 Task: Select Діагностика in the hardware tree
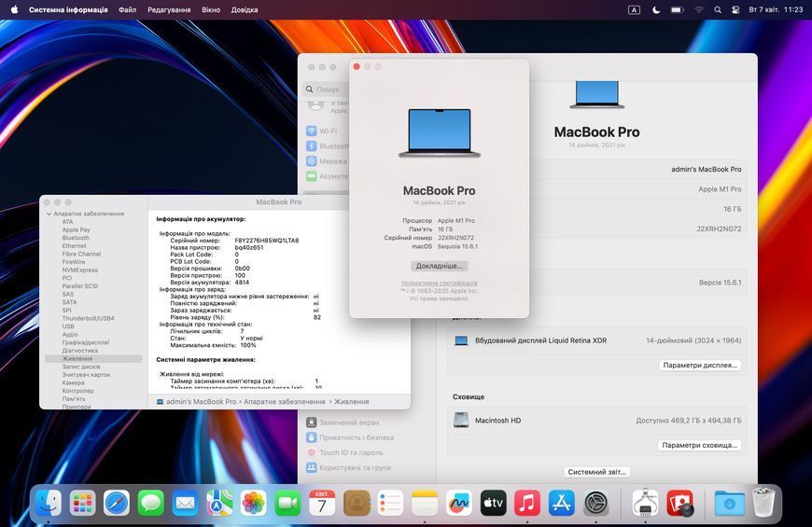(79, 351)
